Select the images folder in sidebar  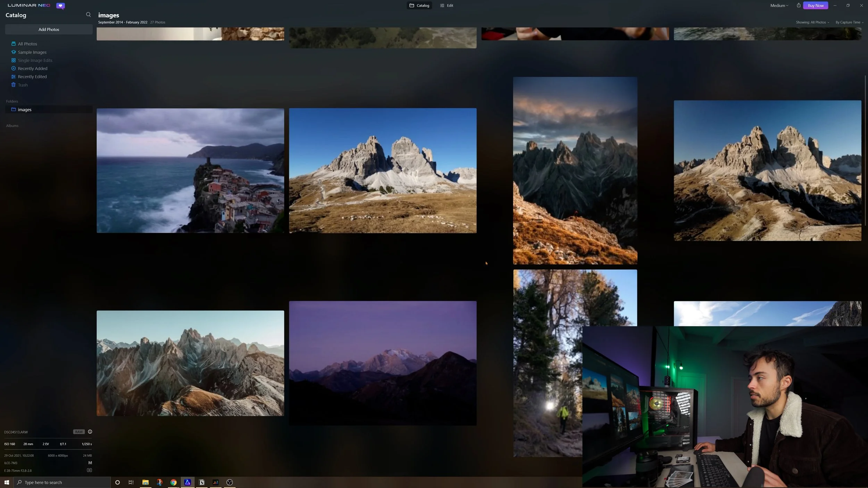click(x=24, y=110)
